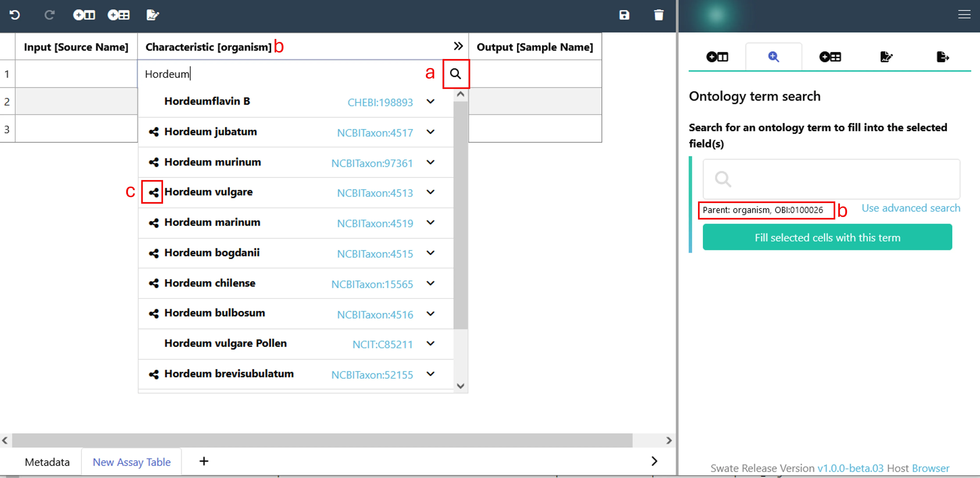Expand details chevron for Hordeum chilense
Viewport: 980px width, 478px height.
coord(431,283)
